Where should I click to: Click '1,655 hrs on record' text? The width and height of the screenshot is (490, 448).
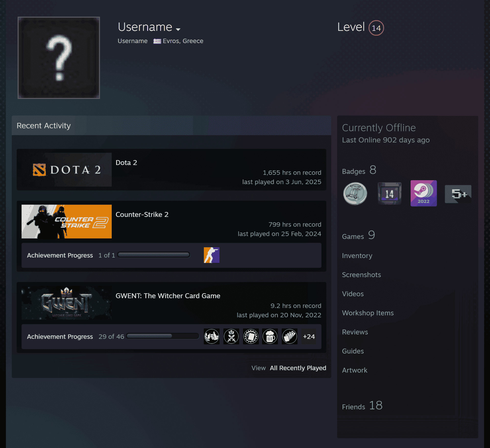(292, 173)
